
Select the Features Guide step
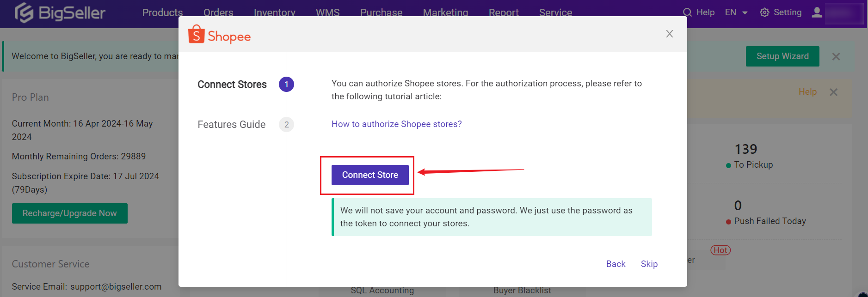[232, 125]
